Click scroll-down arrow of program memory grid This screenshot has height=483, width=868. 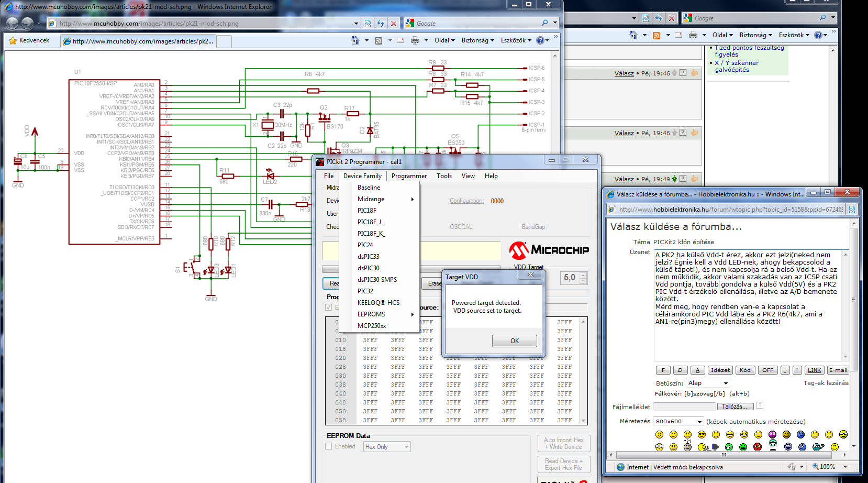click(x=583, y=420)
